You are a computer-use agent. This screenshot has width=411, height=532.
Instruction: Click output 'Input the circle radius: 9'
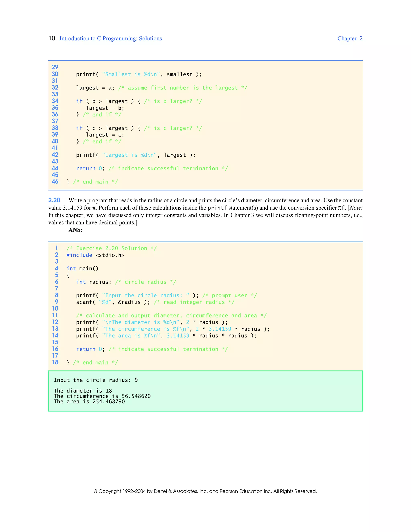tap(96, 380)
